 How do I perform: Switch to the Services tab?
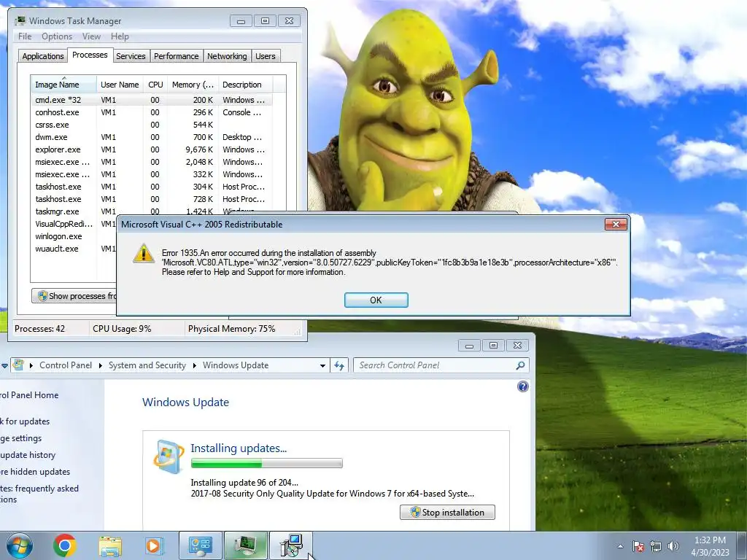point(131,56)
